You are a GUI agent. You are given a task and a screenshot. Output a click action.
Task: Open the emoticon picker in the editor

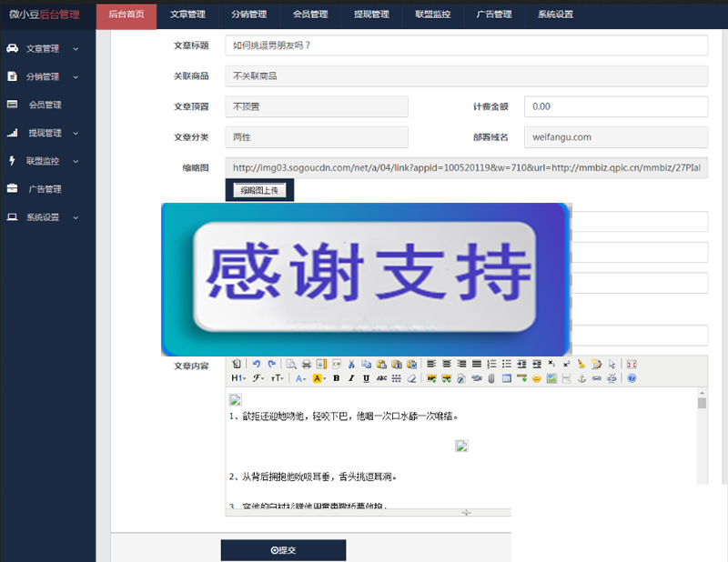(537, 376)
